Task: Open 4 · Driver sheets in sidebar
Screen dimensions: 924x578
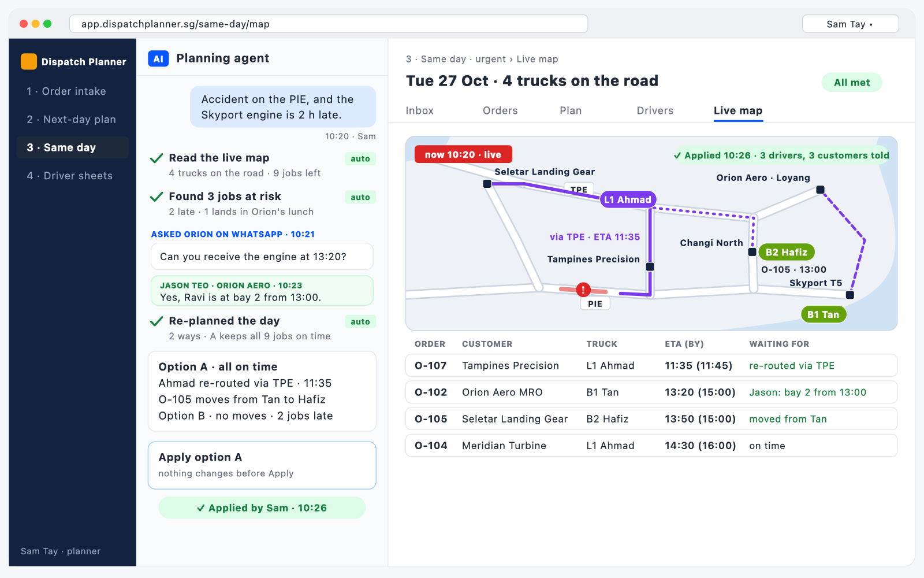Action: point(72,176)
